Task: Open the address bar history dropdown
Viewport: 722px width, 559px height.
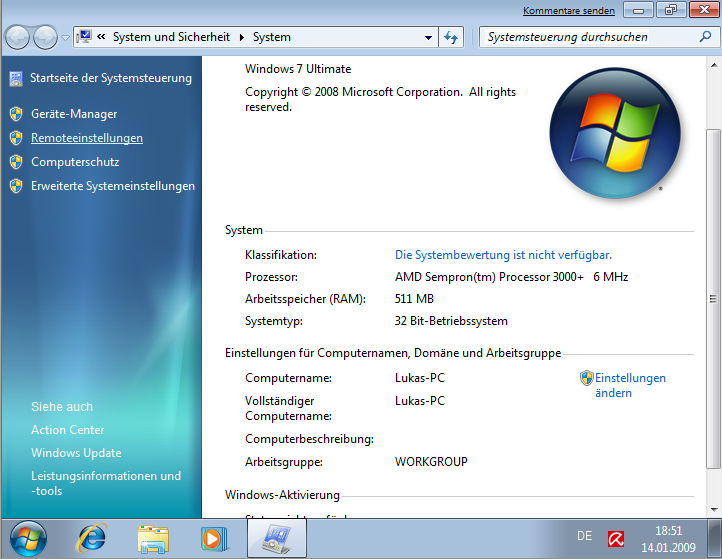Action: tap(428, 37)
